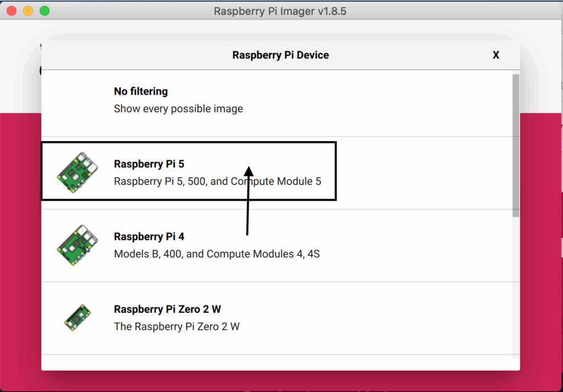Click the Raspberry Pi Zero 2 W board icon
This screenshot has height=392, width=563.
[x=78, y=318]
